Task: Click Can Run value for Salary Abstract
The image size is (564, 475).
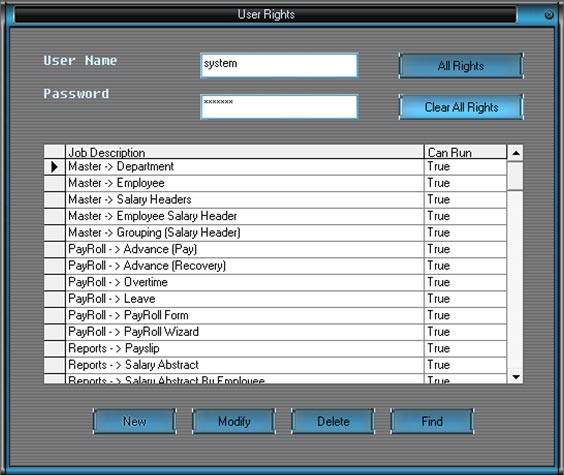Action: [465, 365]
